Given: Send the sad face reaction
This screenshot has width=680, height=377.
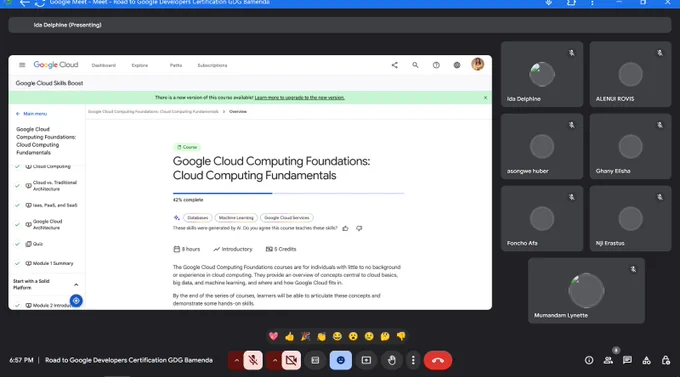Looking at the screenshot, I should click(x=369, y=336).
